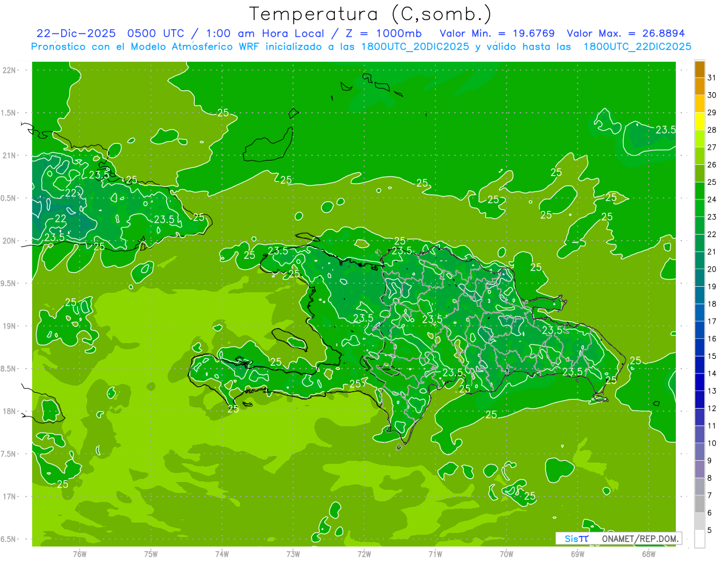Pick the dark blue swatch between 13 and 14
Screen dimensions: 728x562
[699, 382]
